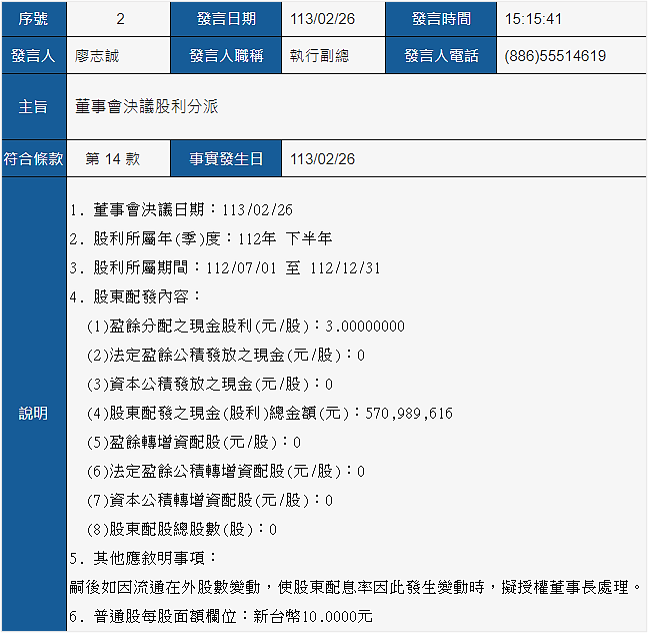The height and width of the screenshot is (633, 648).
Task: Click the 符合條款 label cell
Action: click(x=33, y=158)
